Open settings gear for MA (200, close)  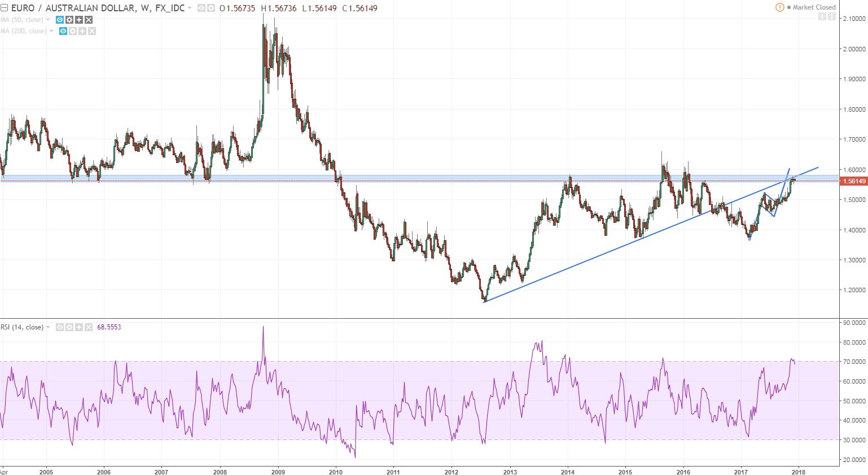tap(73, 31)
